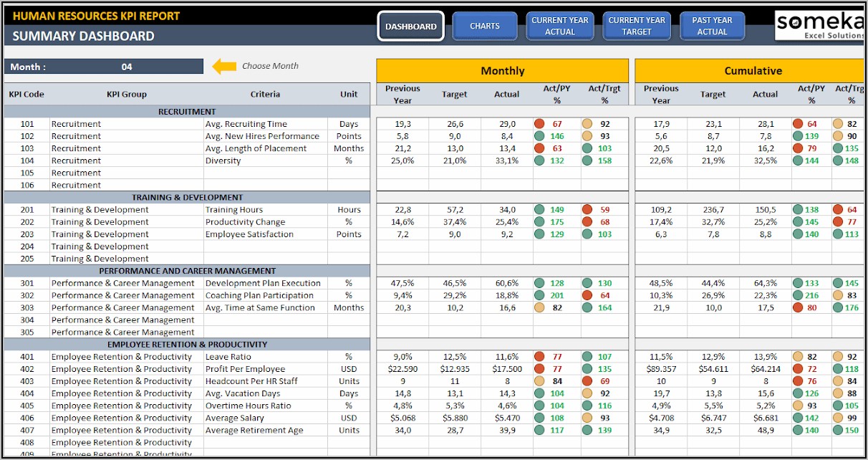Go to the Charts sheet
The height and width of the screenshot is (460, 868).
[x=485, y=27]
